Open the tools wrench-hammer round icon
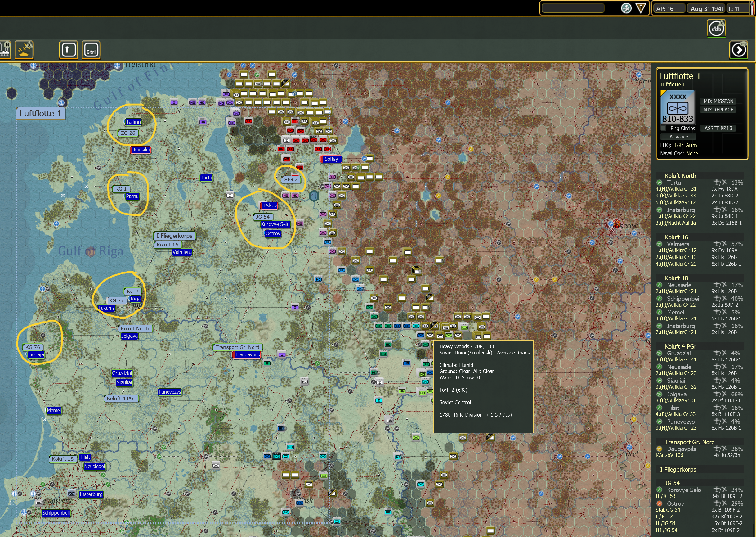 click(626, 8)
